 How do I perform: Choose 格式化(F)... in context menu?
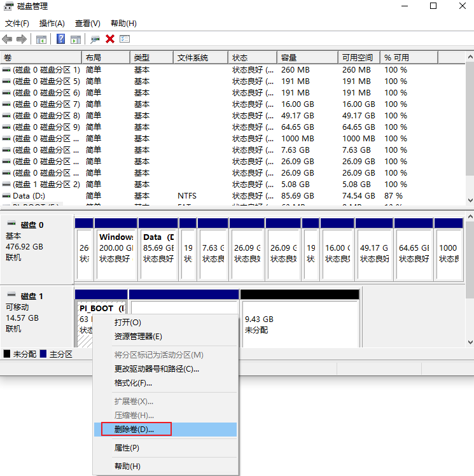pos(165,383)
